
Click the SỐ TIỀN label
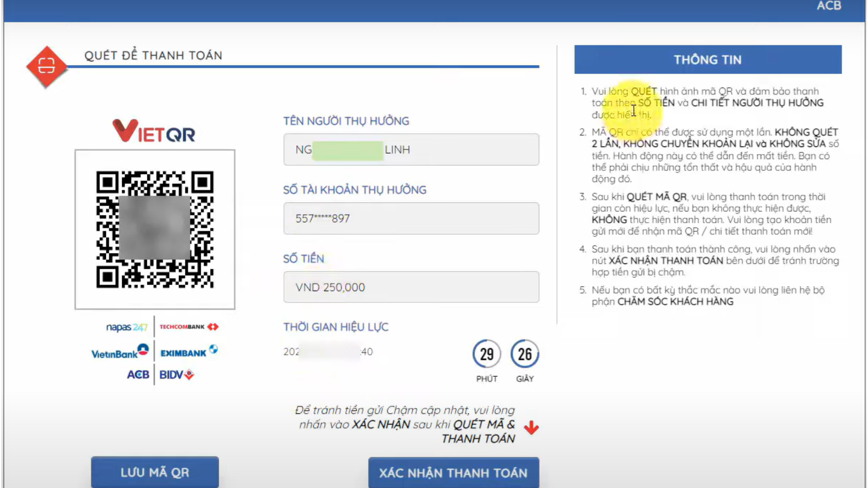click(303, 258)
